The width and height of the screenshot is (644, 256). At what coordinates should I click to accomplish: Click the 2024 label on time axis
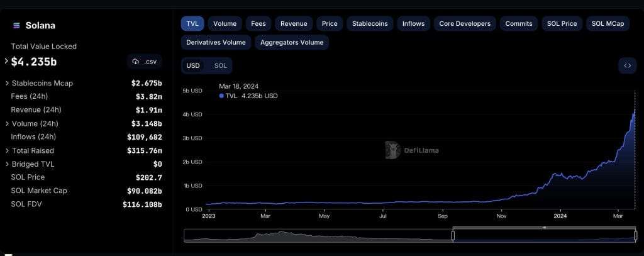(560, 216)
